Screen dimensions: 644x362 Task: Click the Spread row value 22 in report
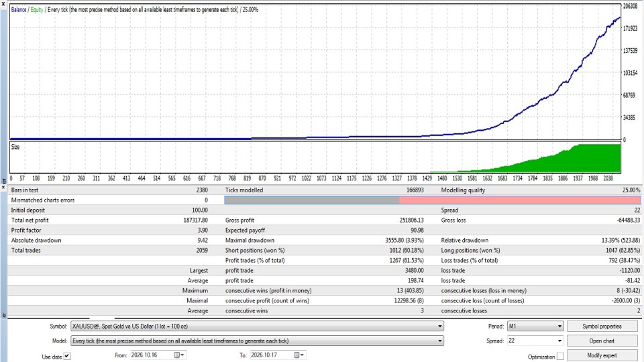[x=637, y=210]
